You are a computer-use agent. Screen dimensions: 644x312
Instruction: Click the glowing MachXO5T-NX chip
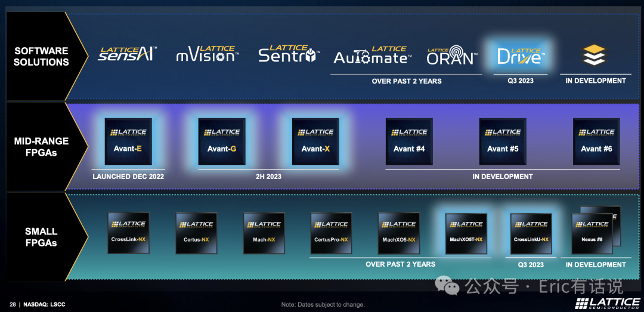click(x=466, y=233)
